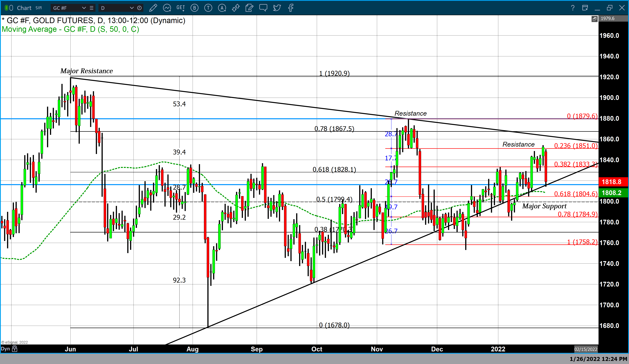
Task: Click the red 0.78 (1784.9) retracement label
Action: [x=578, y=214]
